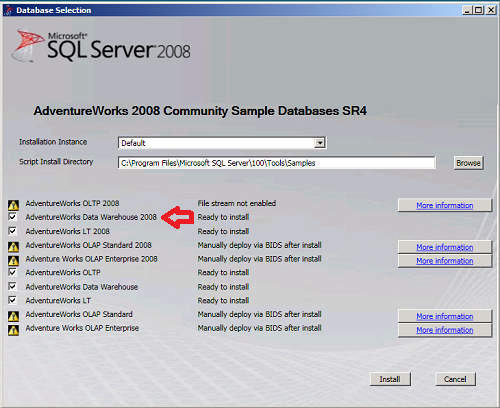
Task: Click the warning icon beside Adventure Works OLAP Enterprise
Action: (13, 330)
